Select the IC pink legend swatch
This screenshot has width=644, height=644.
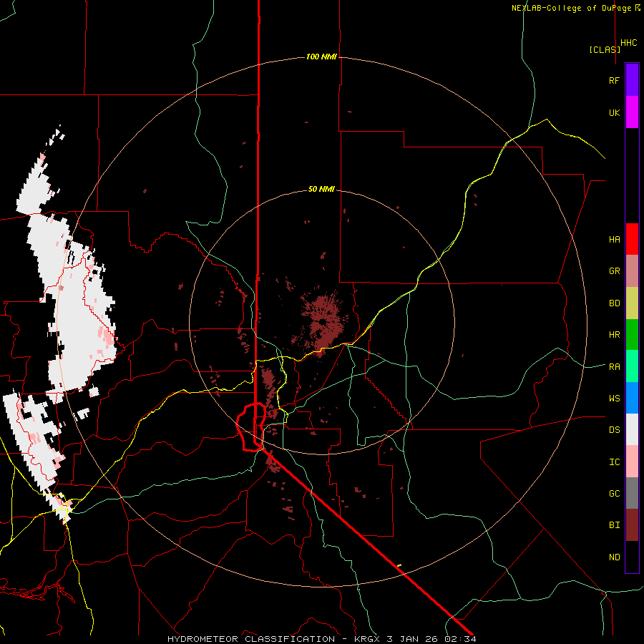tap(632, 462)
